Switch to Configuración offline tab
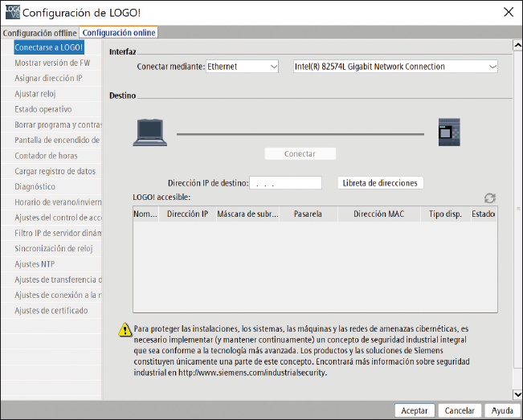 [x=39, y=33]
